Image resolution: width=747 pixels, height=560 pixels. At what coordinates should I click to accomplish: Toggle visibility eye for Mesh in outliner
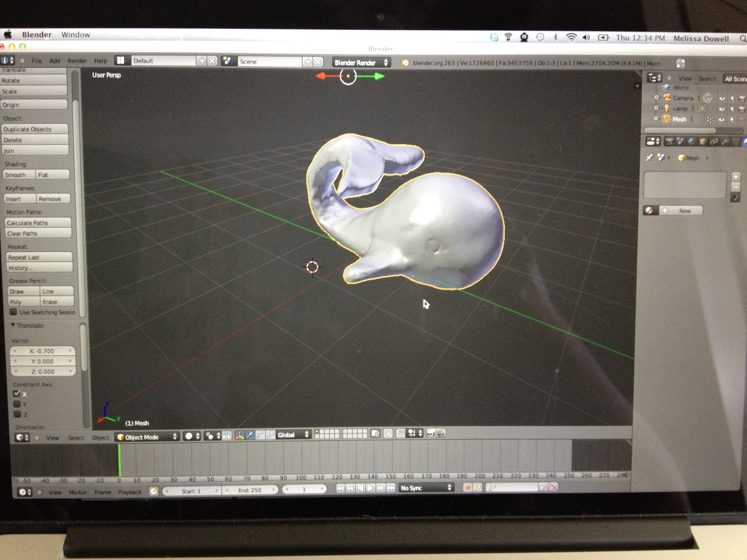tap(722, 119)
